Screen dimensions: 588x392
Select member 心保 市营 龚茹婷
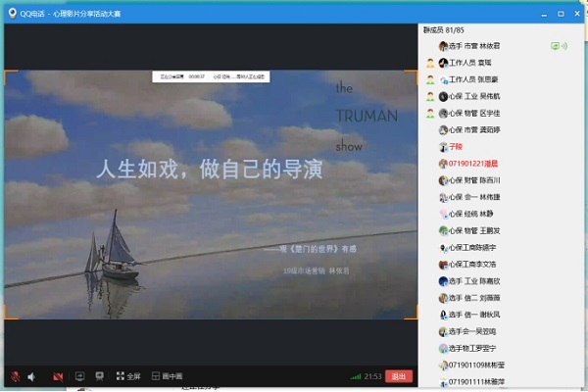(500, 130)
